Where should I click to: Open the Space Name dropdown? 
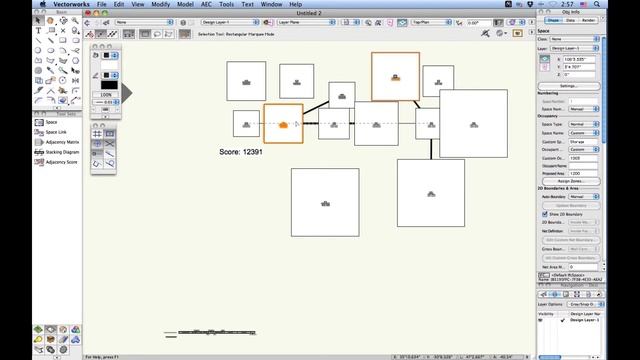point(584,133)
